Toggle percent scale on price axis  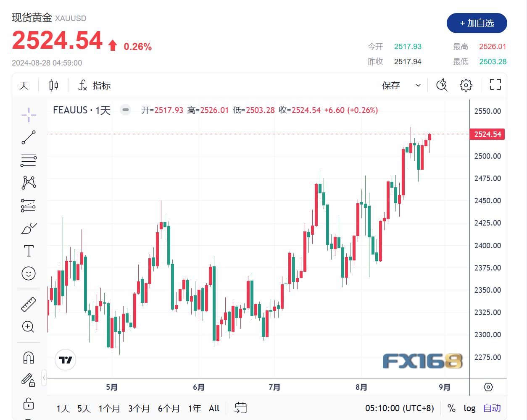click(x=451, y=408)
